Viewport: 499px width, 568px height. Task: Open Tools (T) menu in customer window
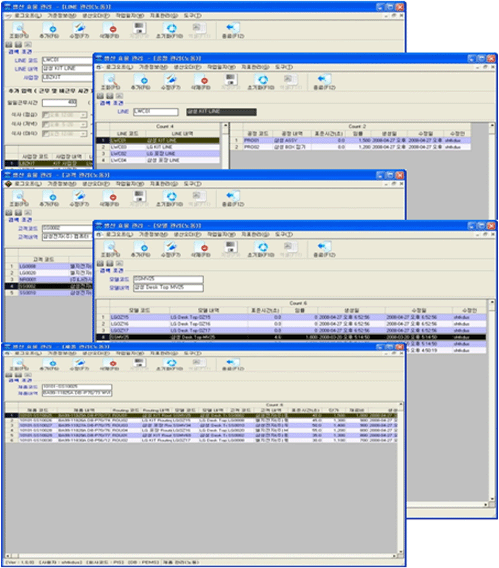point(192,184)
